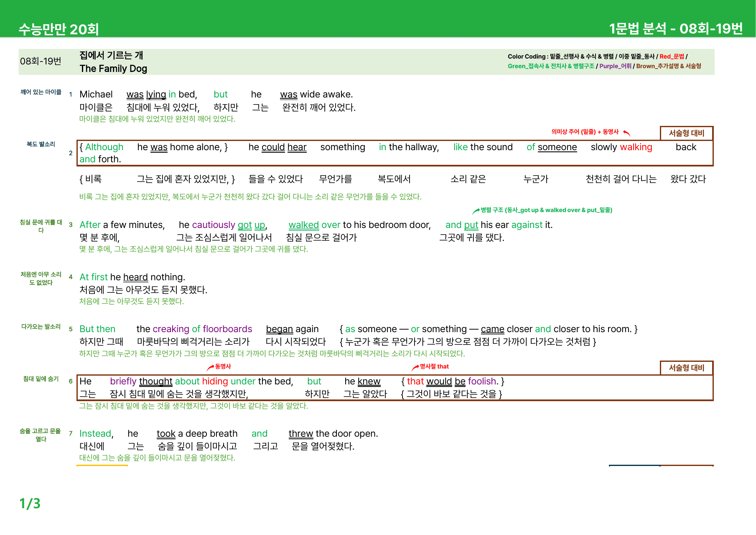
Task: Click the red word 'hiding' in sentence 6
Action: (215, 381)
